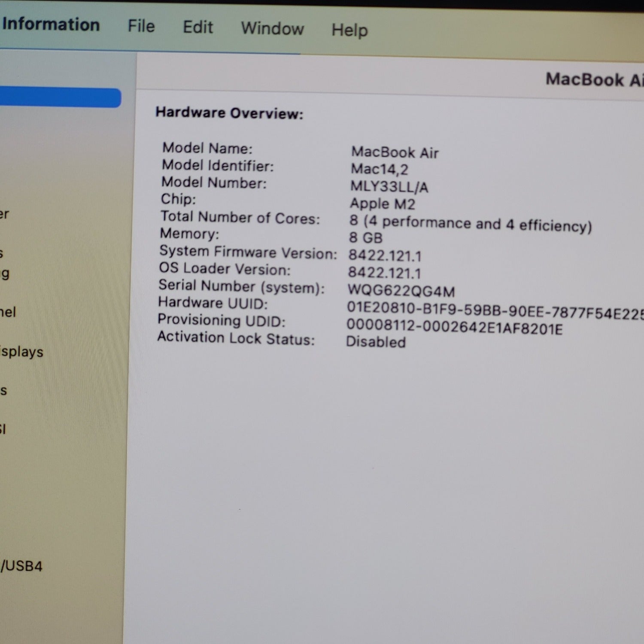Click the 'Provisioning UDID:' label
The height and width of the screenshot is (644, 644).
click(222, 320)
